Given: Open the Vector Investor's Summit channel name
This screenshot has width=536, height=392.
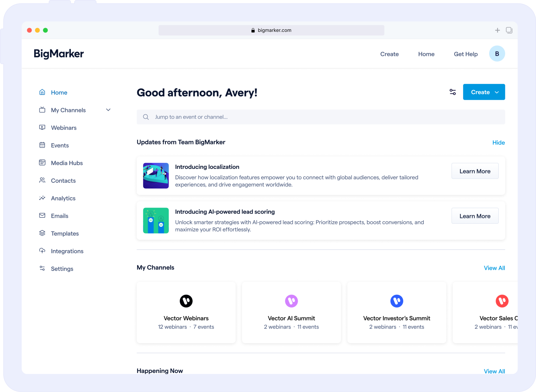Looking at the screenshot, I should coord(397,318).
